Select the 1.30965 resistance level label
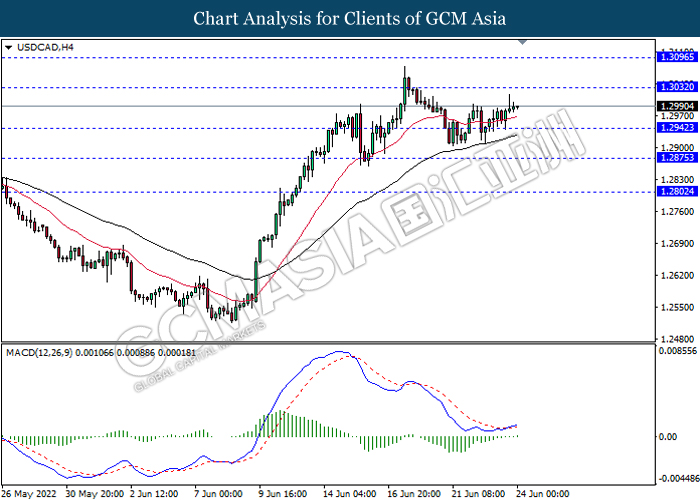700x500 pixels. (x=677, y=57)
